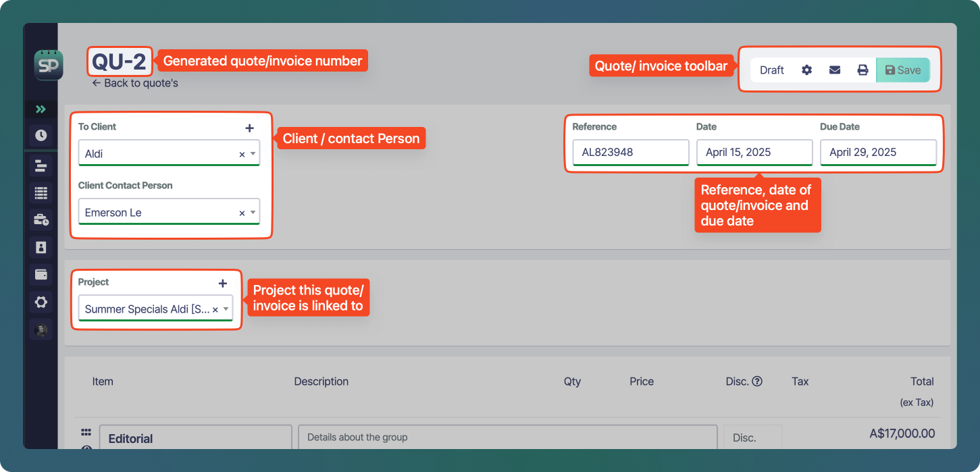Open the contacts sidebar icon
This screenshot has width=980, height=472.
coord(41,247)
